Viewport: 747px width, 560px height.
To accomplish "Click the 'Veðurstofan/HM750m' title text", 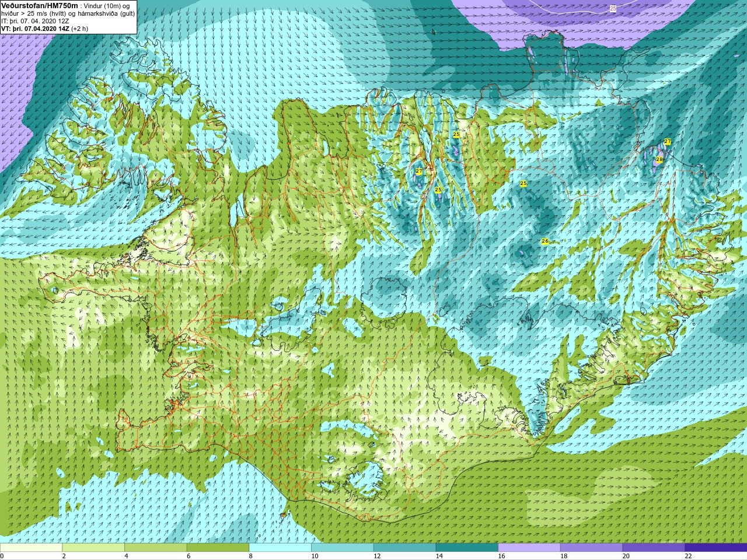I will click(x=40, y=5).
